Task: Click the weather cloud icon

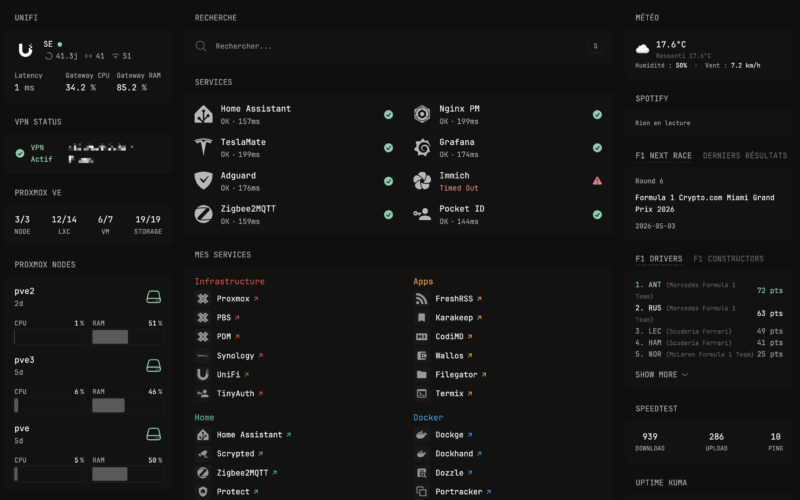Action: [642, 49]
